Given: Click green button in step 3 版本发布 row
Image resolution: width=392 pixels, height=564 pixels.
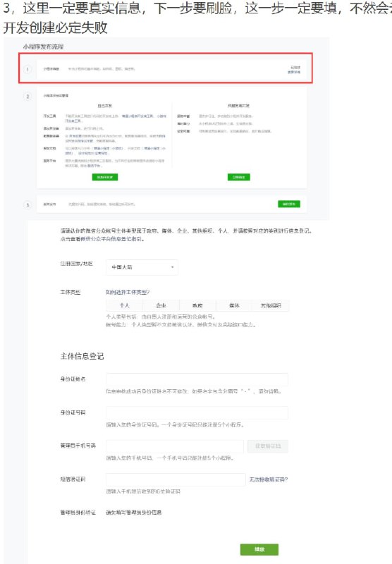Looking at the screenshot, I should click(x=289, y=204).
